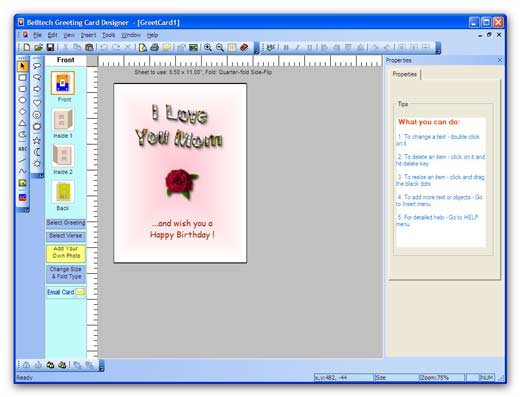
Task: Click the printer icon in toolbar
Action: coord(154,47)
